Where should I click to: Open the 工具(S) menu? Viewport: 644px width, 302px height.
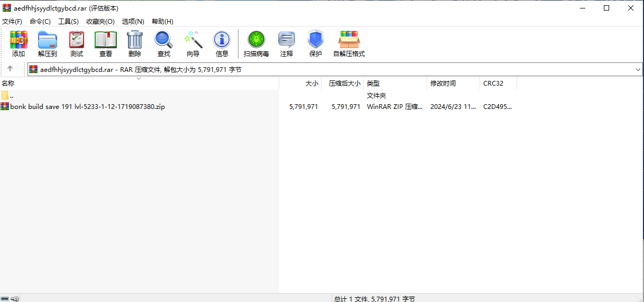[x=68, y=22]
